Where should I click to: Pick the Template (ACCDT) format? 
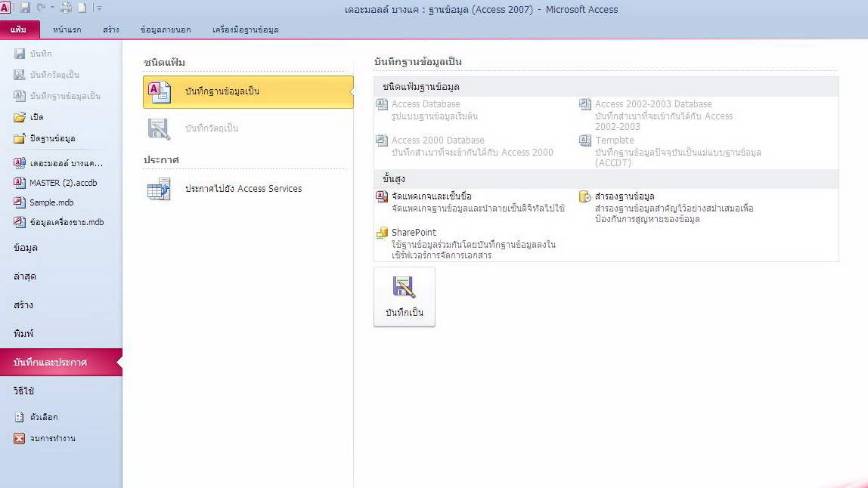pos(671,151)
